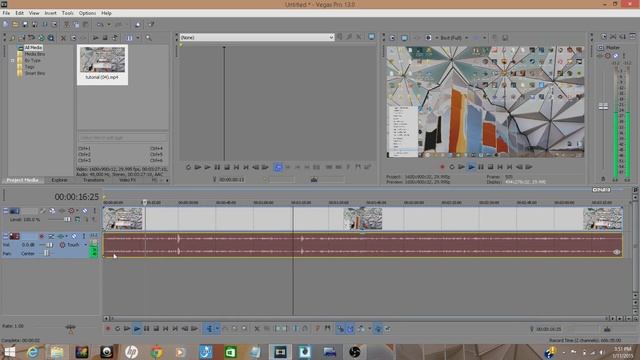Select Media Bins in the media tree

coord(35,54)
